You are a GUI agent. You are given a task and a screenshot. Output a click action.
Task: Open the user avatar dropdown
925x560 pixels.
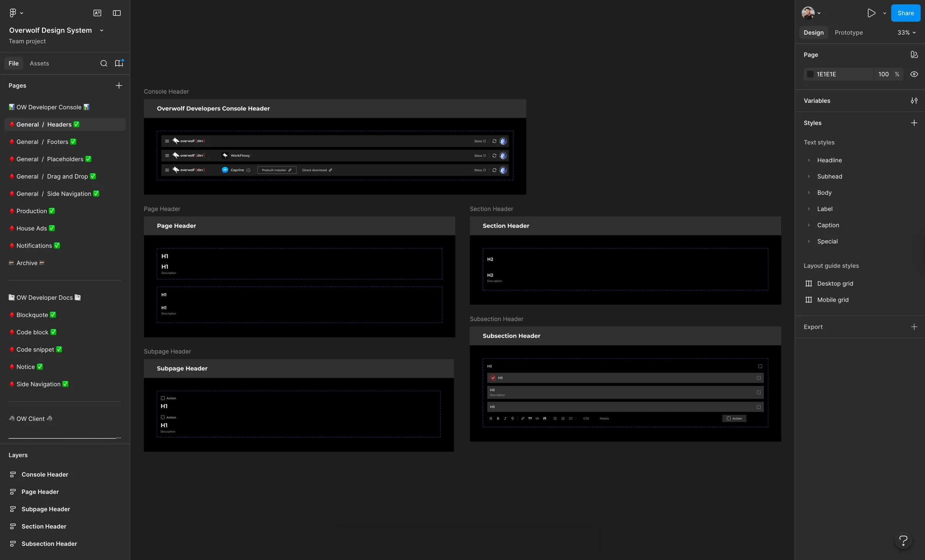(x=811, y=13)
